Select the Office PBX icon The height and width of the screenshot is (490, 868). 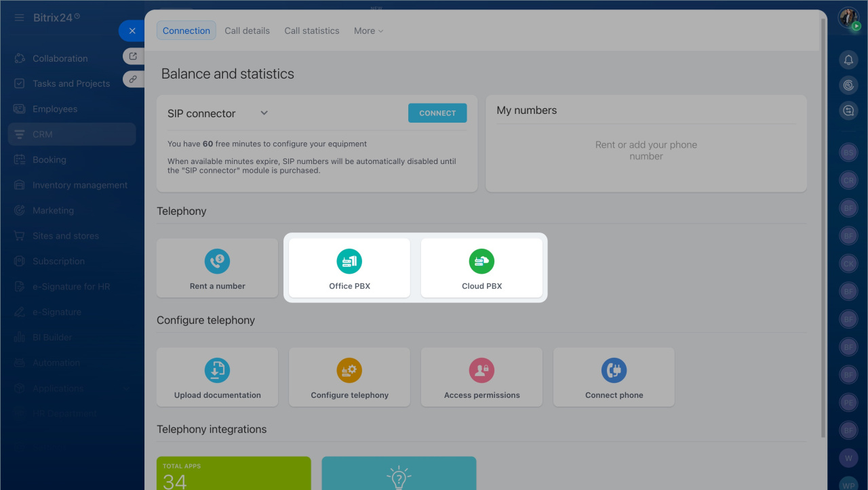(x=349, y=261)
